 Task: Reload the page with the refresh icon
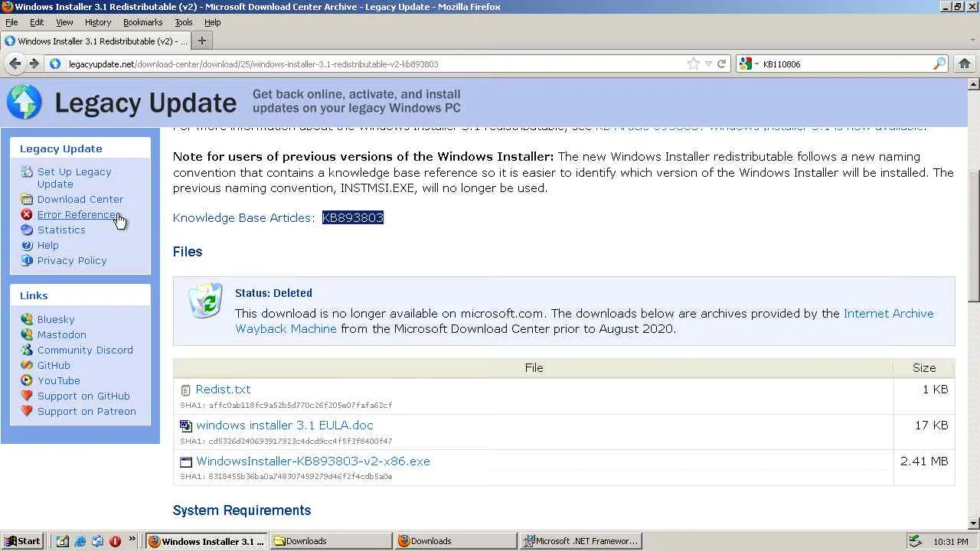[721, 64]
